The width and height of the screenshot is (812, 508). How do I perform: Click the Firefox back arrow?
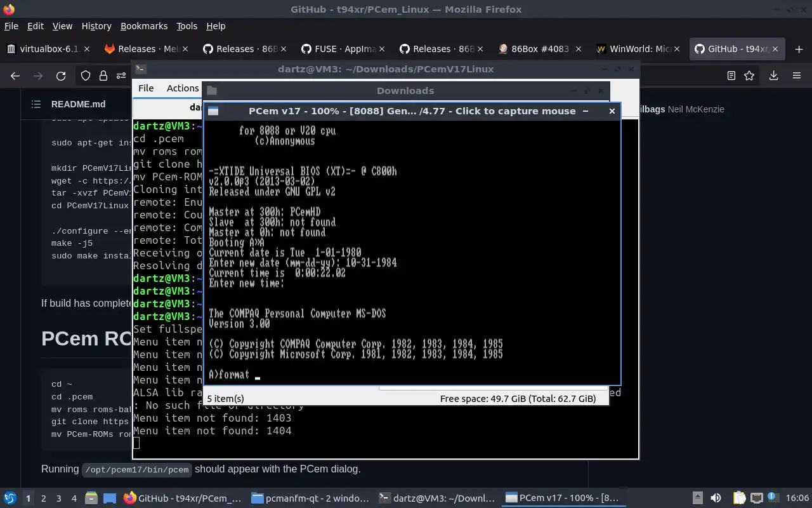pos(15,76)
